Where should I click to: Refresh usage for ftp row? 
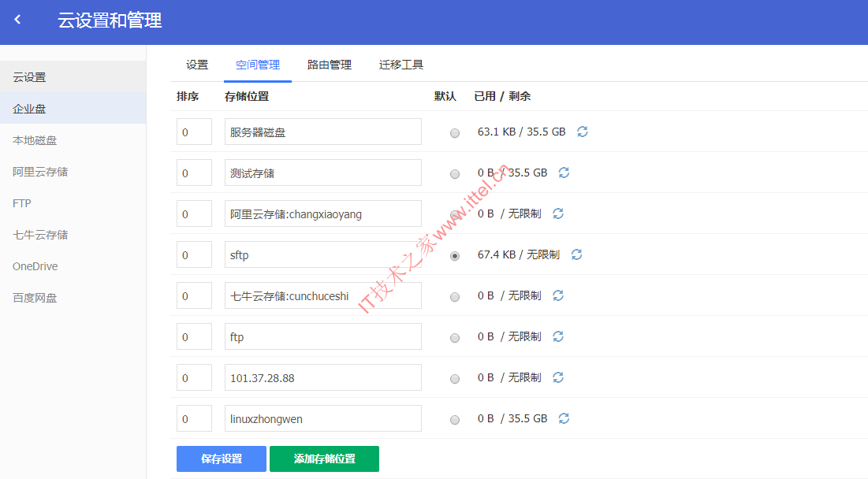(x=558, y=336)
